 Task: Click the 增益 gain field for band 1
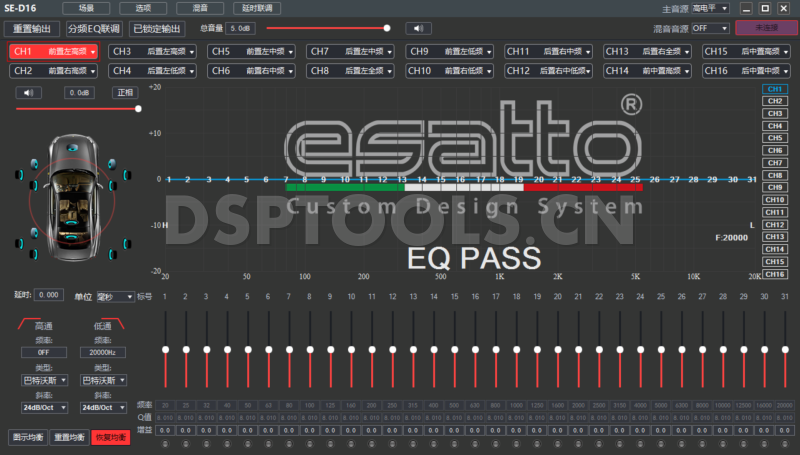[165, 431]
